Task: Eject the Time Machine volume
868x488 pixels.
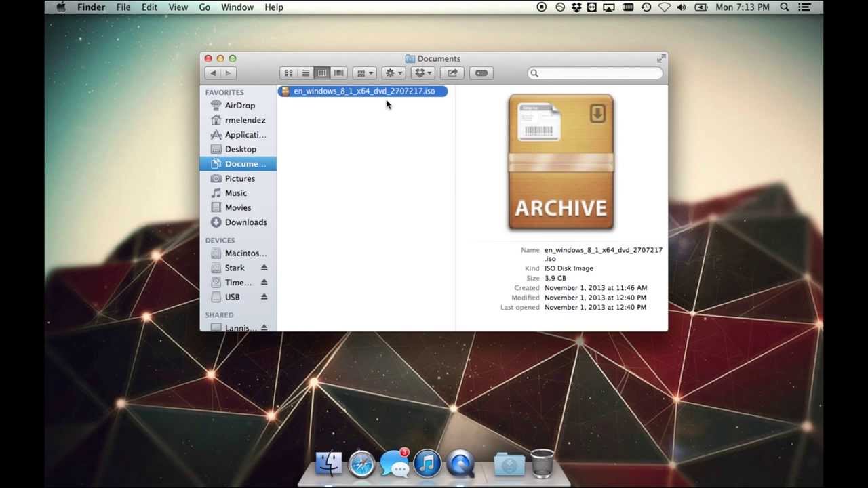Action: (264, 282)
